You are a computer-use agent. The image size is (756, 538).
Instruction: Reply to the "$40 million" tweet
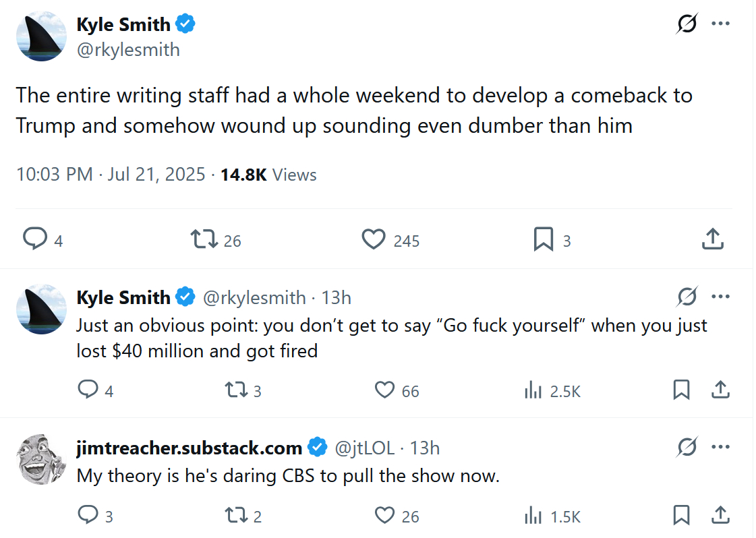pyautogui.click(x=88, y=390)
